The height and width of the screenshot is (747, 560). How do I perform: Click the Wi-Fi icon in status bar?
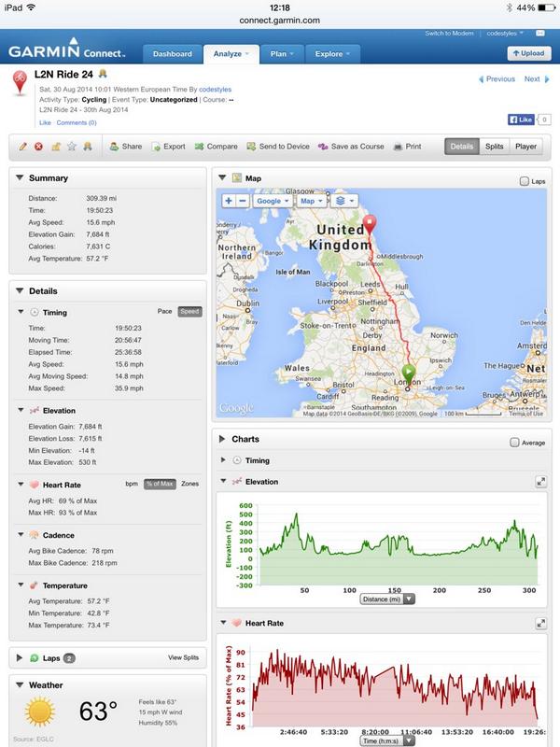tap(31, 7)
